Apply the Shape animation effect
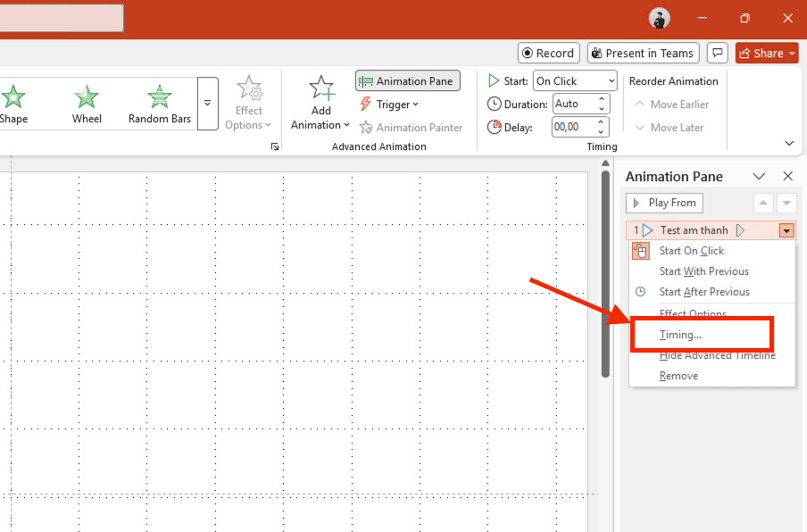Viewport: 807px width, 532px height. [13, 104]
